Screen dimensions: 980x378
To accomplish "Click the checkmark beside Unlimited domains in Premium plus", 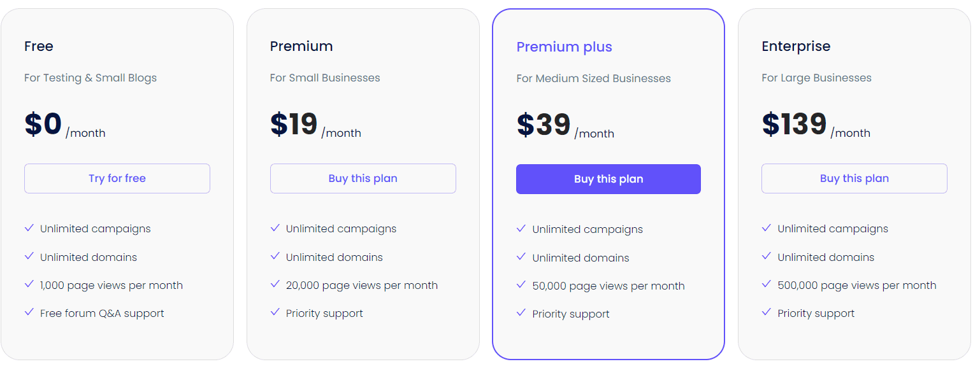I will 521,257.
